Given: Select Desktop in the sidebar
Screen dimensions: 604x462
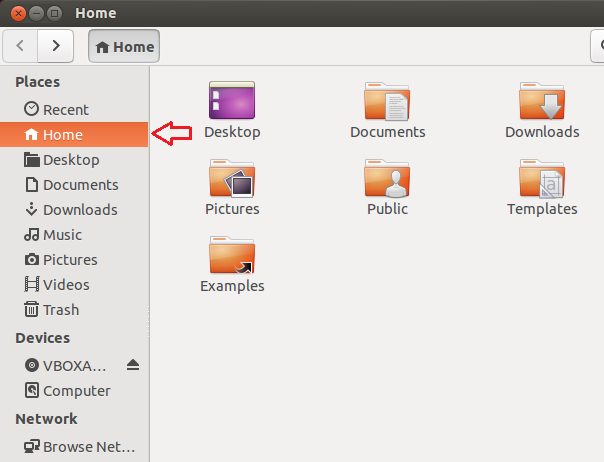Looking at the screenshot, I should [74, 160].
